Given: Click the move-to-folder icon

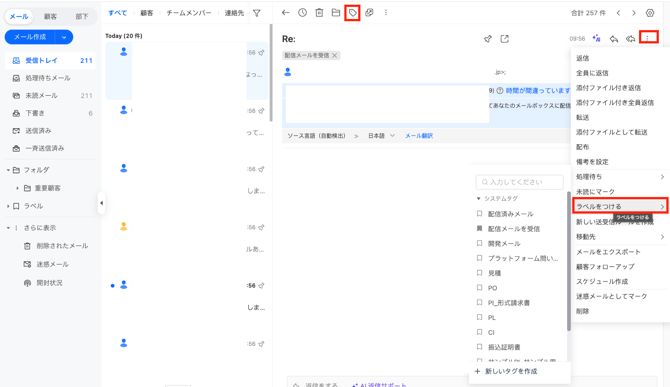Looking at the screenshot, I should [336, 13].
